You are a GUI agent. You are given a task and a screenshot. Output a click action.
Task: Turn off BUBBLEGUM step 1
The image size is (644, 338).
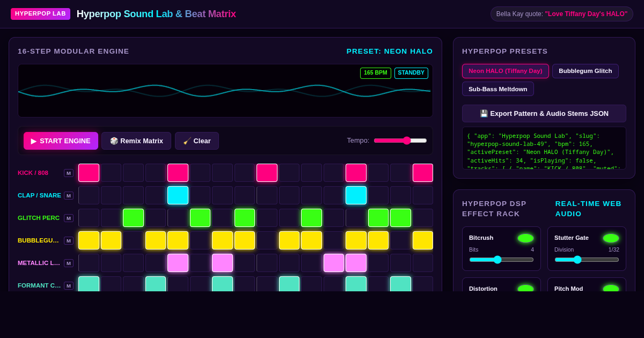tap(89, 240)
